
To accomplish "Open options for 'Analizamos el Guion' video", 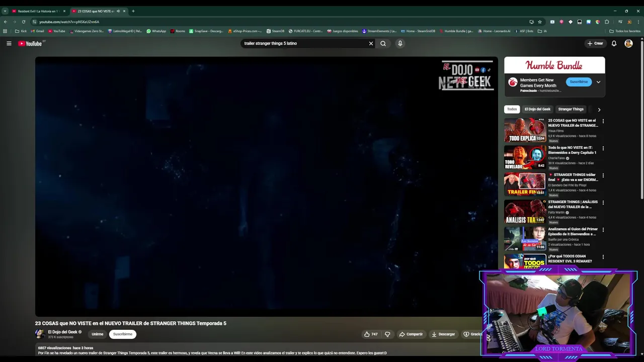I will (x=603, y=230).
